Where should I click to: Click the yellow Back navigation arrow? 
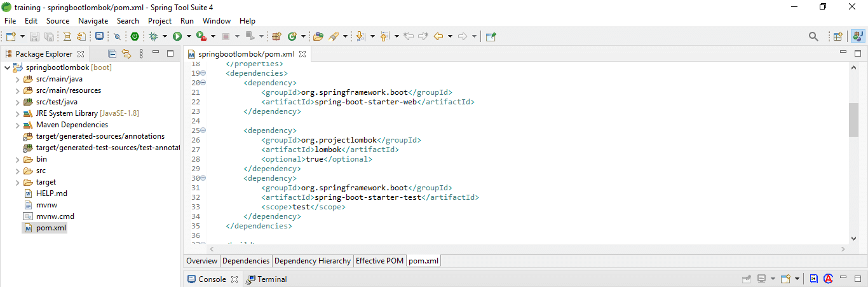pyautogui.click(x=438, y=36)
